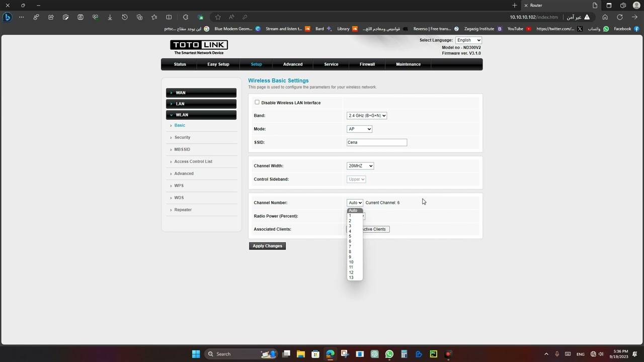Open the Bing Copilot icon in browser
Viewport: 644px width, 362px height.
coord(7,17)
